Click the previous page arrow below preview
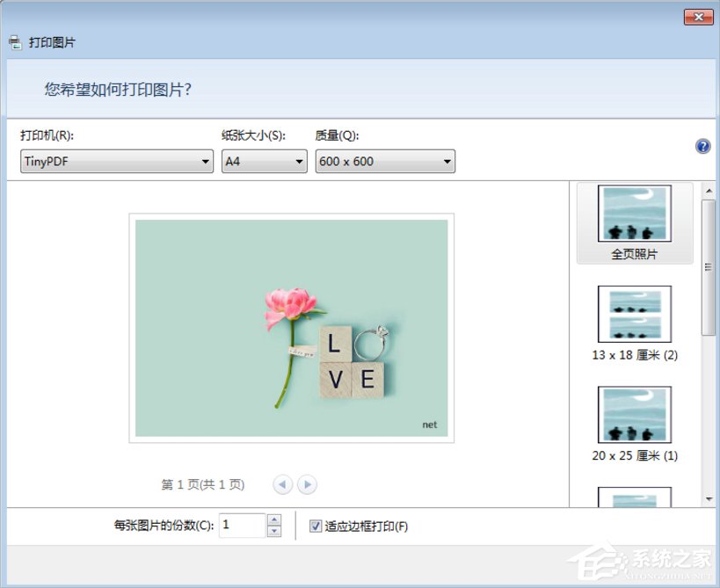This screenshot has height=588, width=720. (283, 484)
